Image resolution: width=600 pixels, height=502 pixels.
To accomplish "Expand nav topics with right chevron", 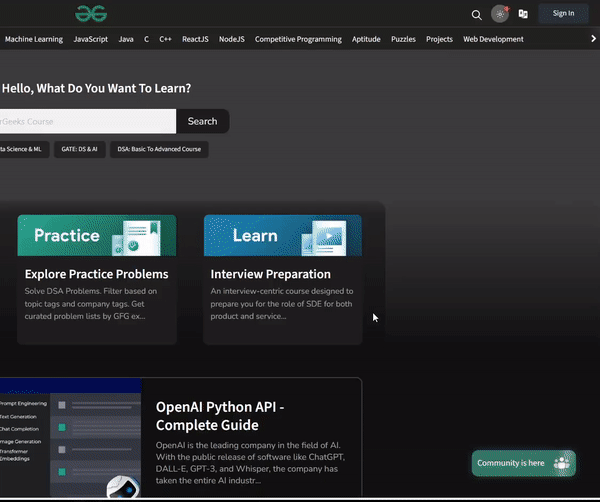I will (x=593, y=39).
